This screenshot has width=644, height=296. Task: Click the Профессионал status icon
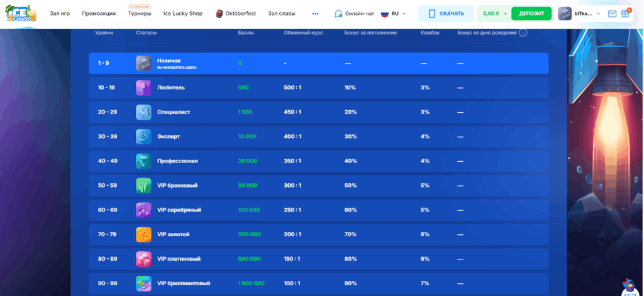coord(143,161)
